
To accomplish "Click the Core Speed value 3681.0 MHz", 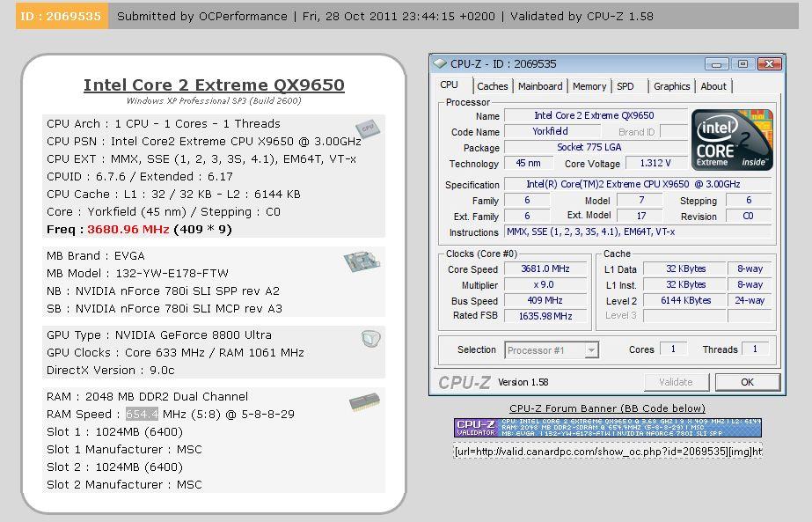I will tap(545, 268).
